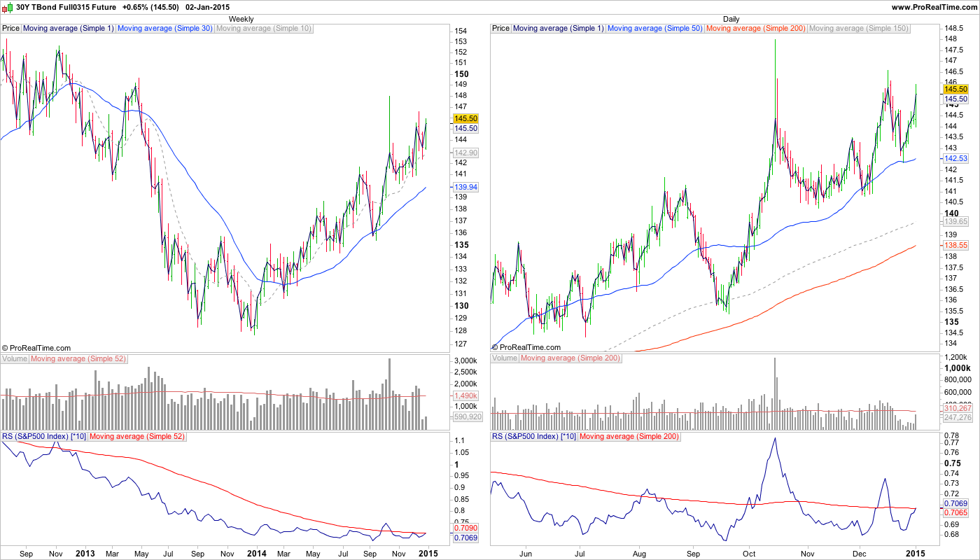Select the Price label on Weekly chart
The height and width of the screenshot is (560, 980).
coord(11,29)
